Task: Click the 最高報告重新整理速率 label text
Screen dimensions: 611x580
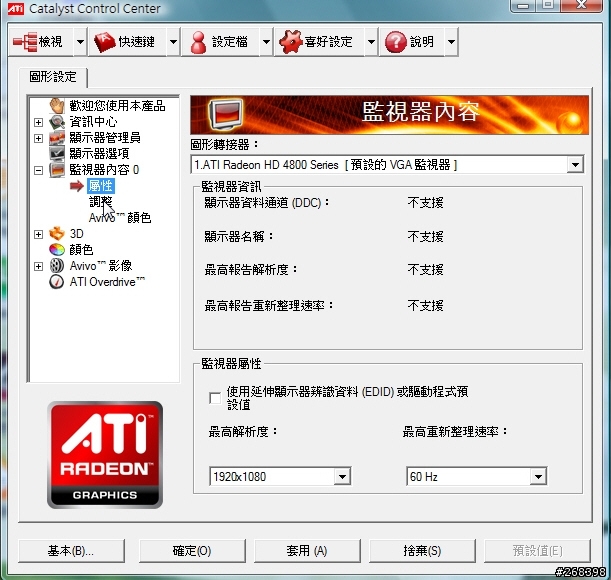Action: [269, 305]
